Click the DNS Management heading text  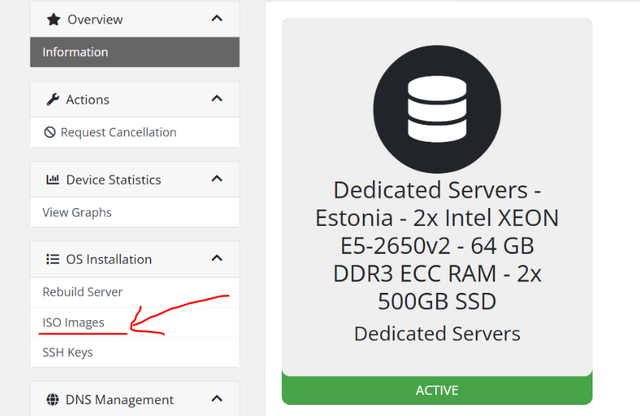point(120,400)
